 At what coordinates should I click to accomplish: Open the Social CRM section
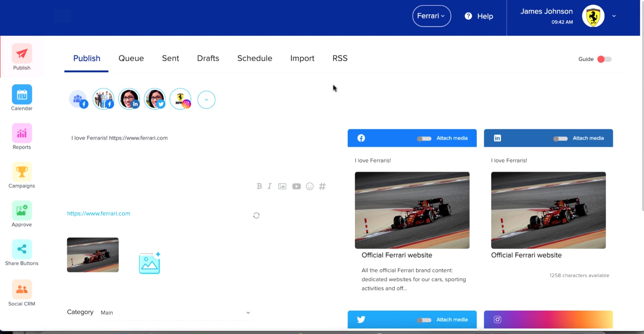[22, 293]
